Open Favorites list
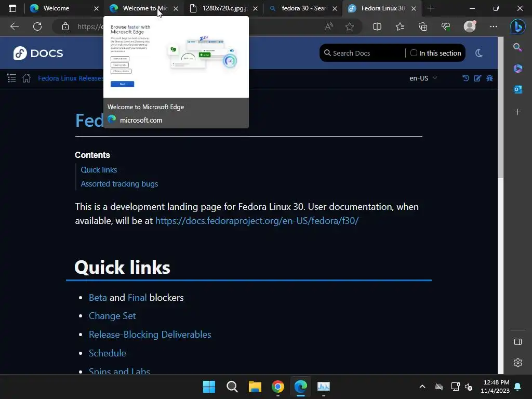 [400, 26]
